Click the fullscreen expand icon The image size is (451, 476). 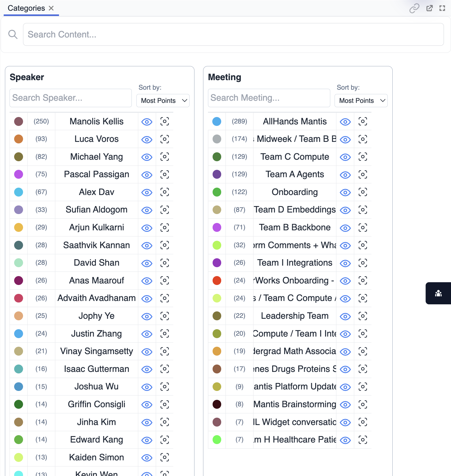[442, 8]
